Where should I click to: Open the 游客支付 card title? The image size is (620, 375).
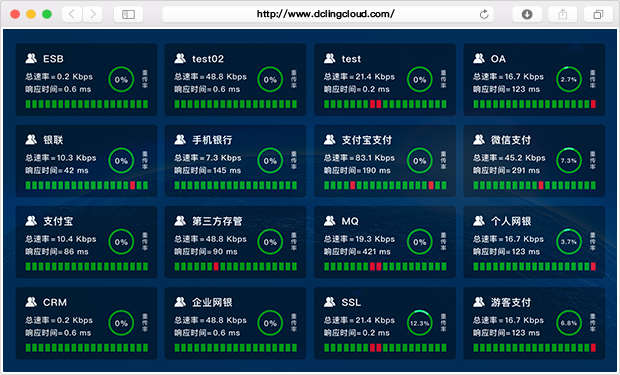[511, 303]
